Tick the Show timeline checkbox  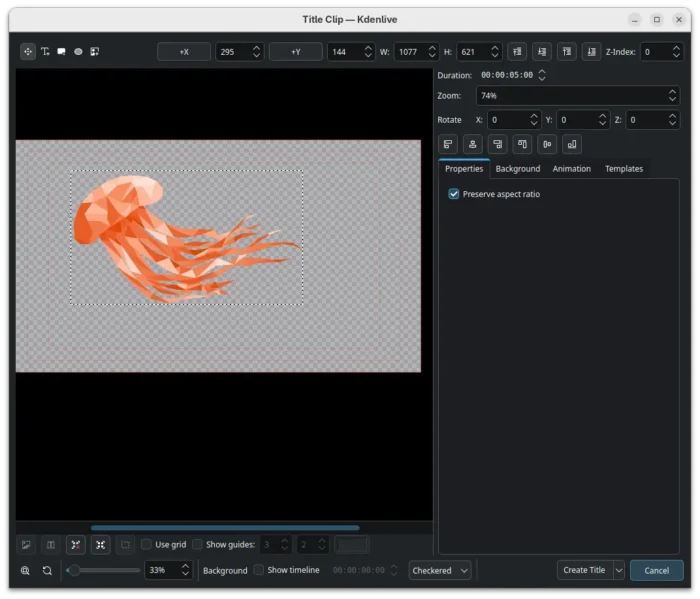point(259,570)
